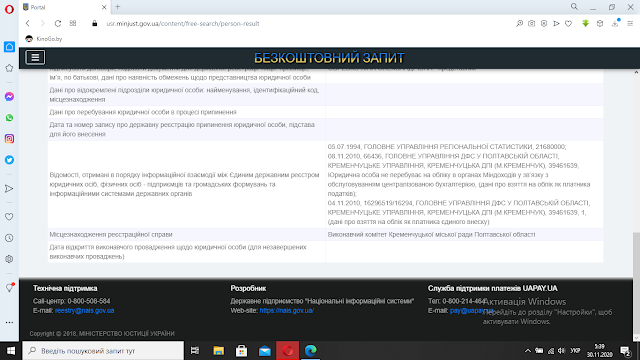Click the snapshot camera icon in address bar
640x360 pixels.
(x=531, y=24)
